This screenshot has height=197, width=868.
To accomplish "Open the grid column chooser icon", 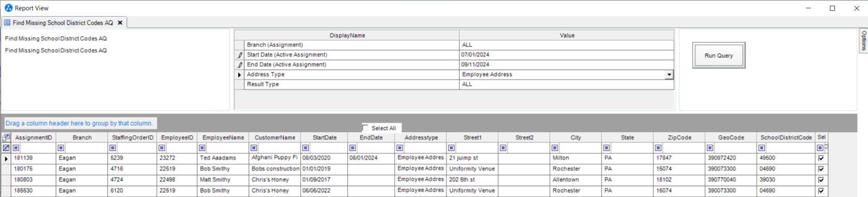I will pos(6,137).
